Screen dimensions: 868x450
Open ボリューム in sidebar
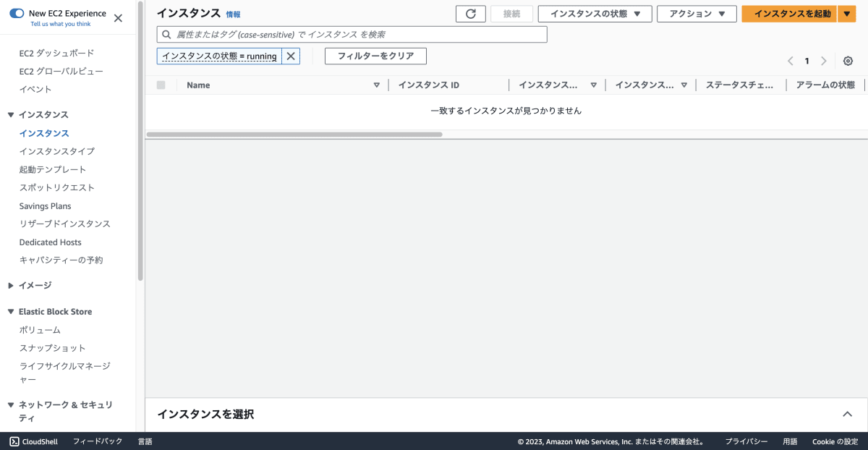40,330
